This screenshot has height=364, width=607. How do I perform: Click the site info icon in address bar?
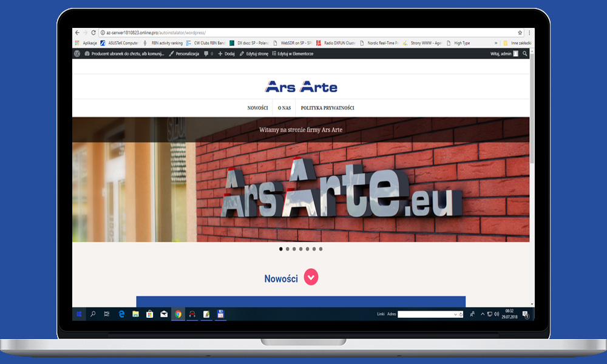click(x=103, y=33)
